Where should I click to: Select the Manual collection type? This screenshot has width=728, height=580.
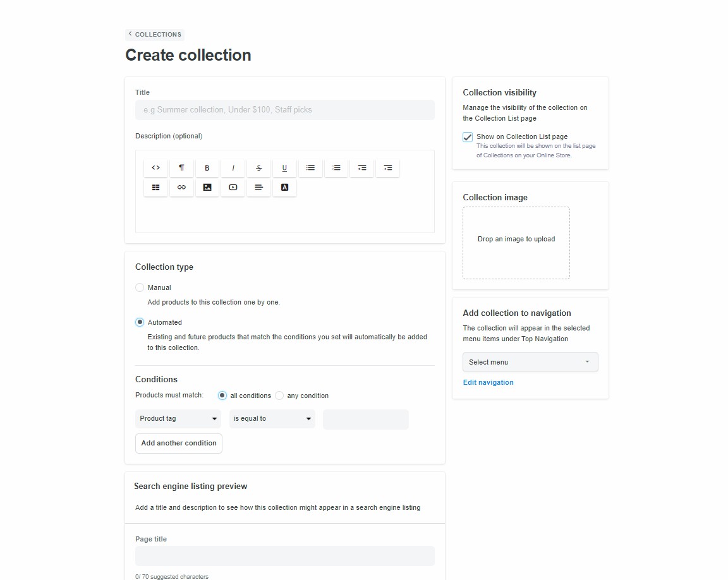[x=139, y=287]
